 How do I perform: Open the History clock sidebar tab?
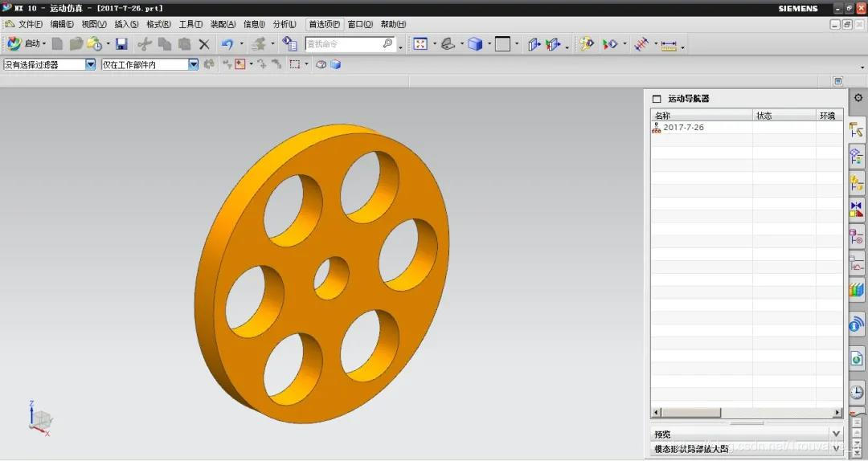click(857, 393)
